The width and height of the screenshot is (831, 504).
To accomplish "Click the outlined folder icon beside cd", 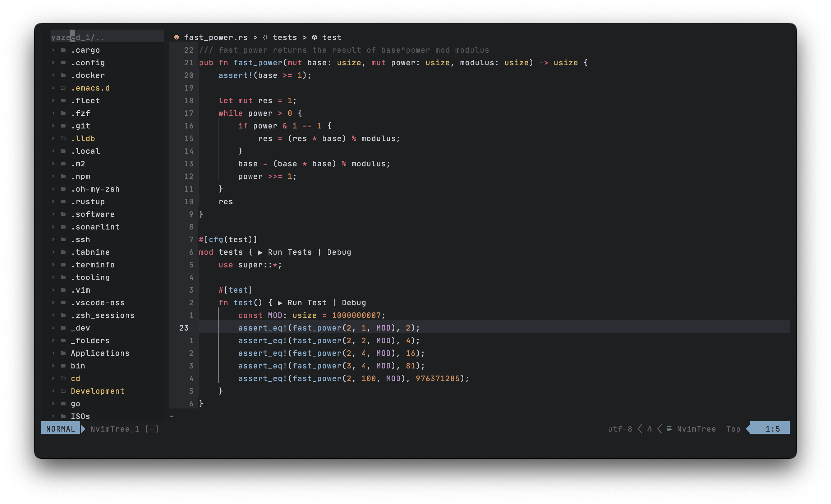I will [63, 379].
